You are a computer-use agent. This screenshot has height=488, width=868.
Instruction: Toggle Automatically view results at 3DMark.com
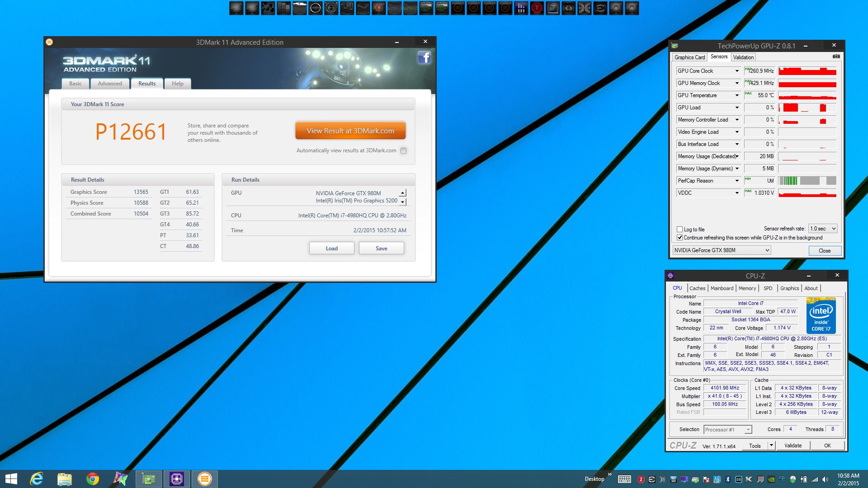click(x=403, y=151)
